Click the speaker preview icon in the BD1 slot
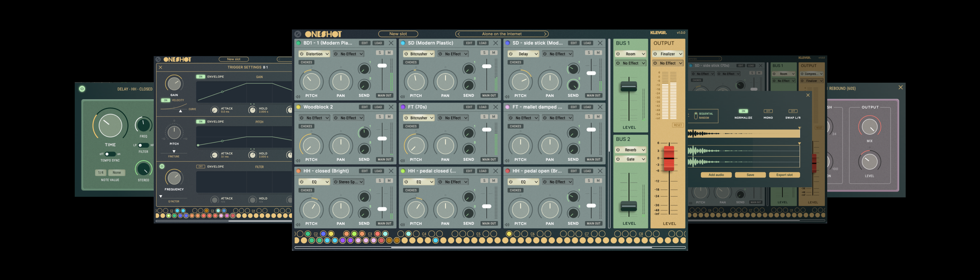The height and width of the screenshot is (280, 980). (298, 97)
